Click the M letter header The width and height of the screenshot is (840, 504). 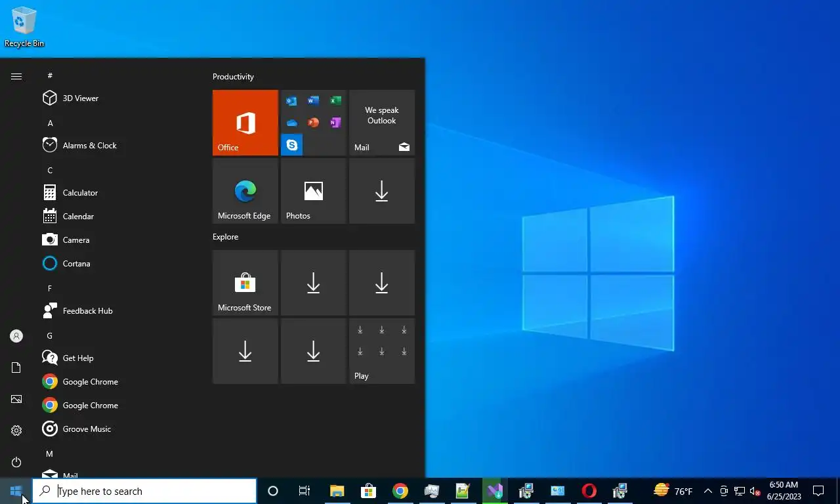tap(50, 454)
